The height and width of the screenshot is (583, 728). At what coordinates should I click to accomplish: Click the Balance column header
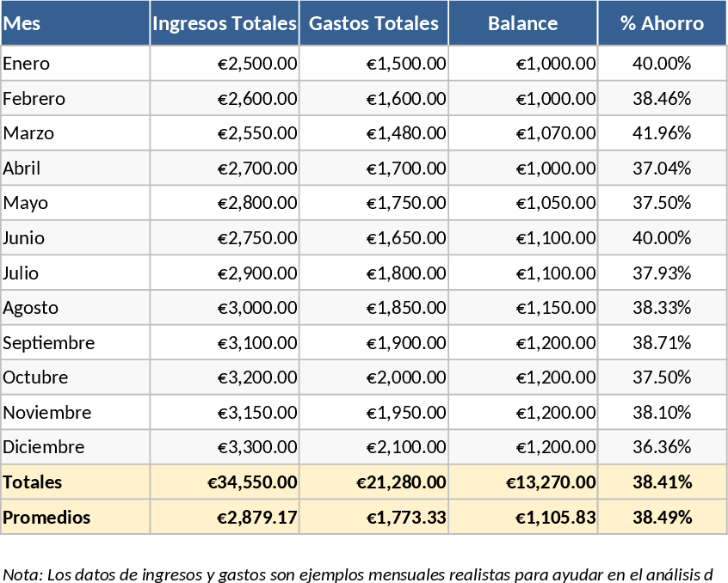click(522, 23)
